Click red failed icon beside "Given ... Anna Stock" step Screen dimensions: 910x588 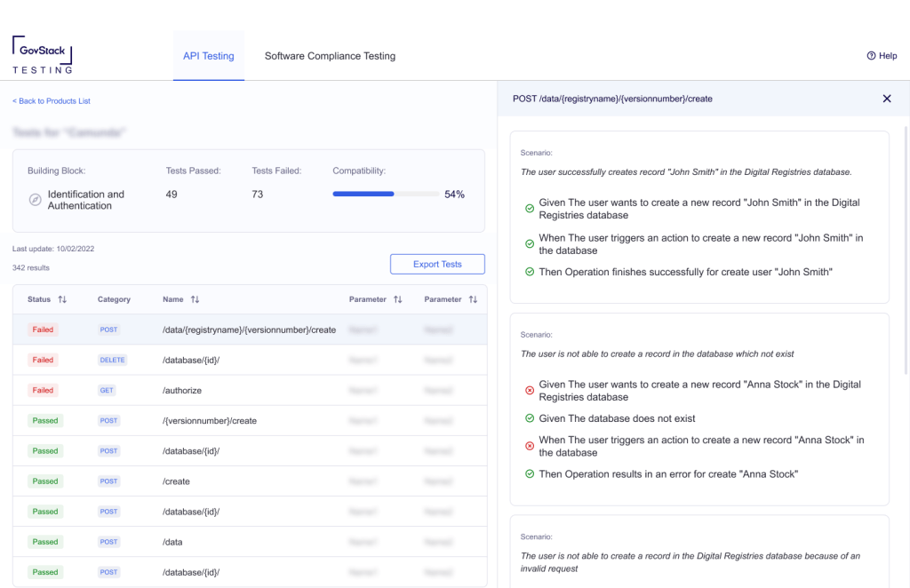coord(530,390)
